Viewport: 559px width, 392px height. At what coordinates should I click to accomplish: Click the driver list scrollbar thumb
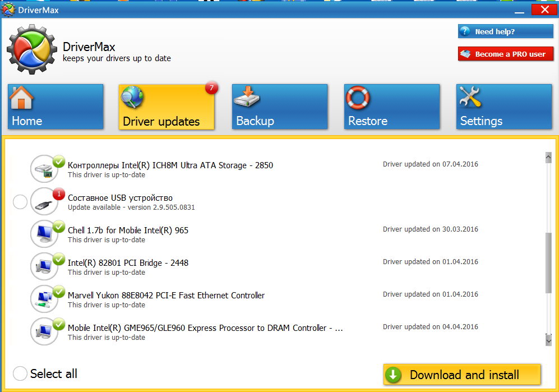pyautogui.click(x=548, y=263)
